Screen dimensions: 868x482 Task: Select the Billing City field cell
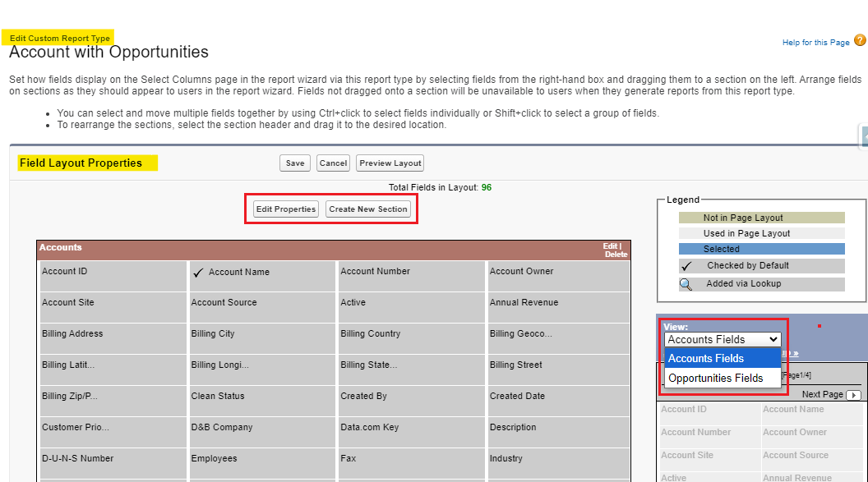(x=262, y=334)
